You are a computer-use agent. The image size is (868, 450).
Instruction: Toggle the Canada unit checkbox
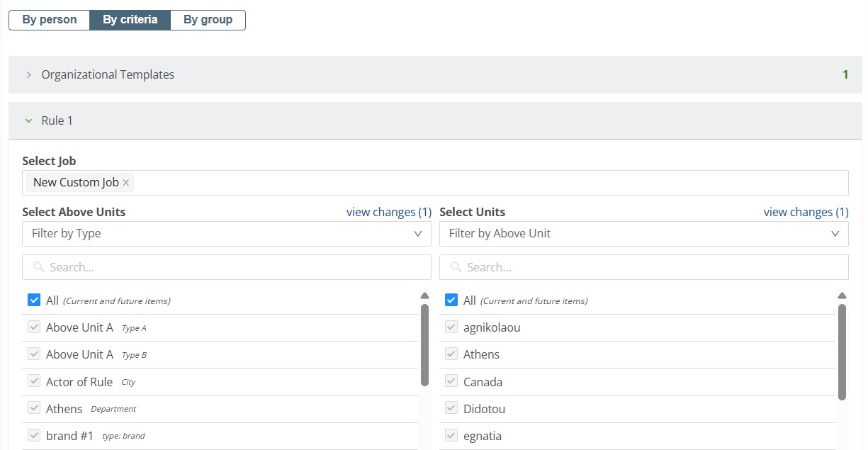tap(451, 381)
